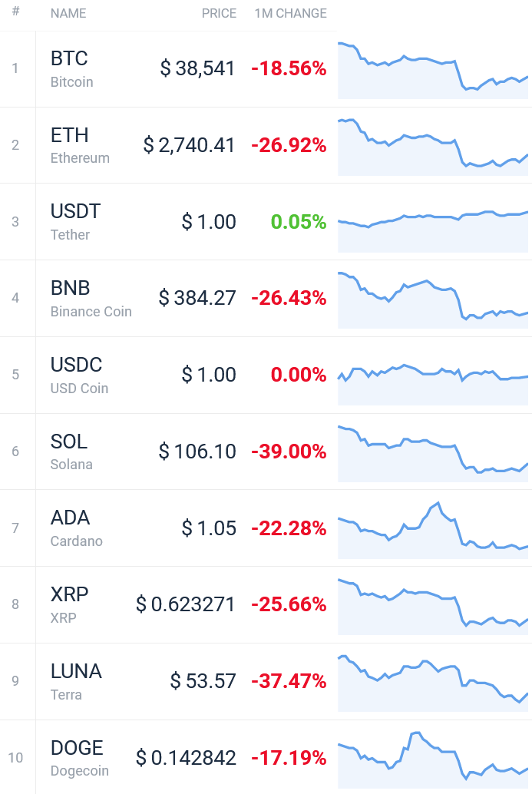
Task: Open the Bitcoin BTC row name
Action: (72, 69)
